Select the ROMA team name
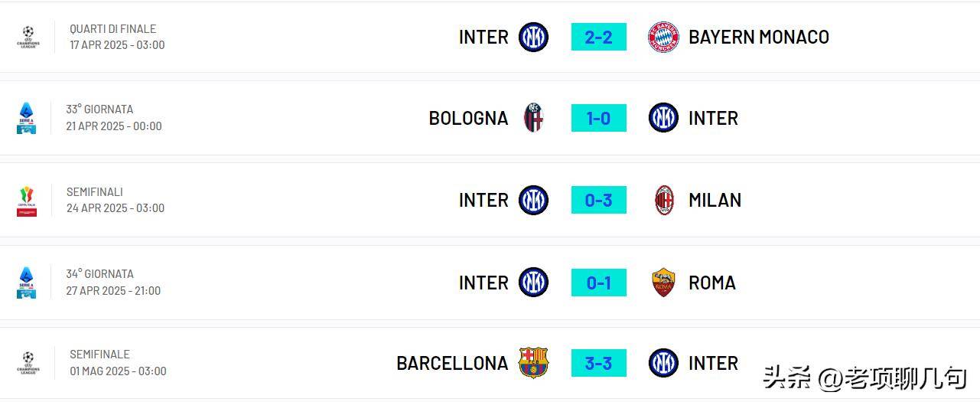 click(711, 283)
